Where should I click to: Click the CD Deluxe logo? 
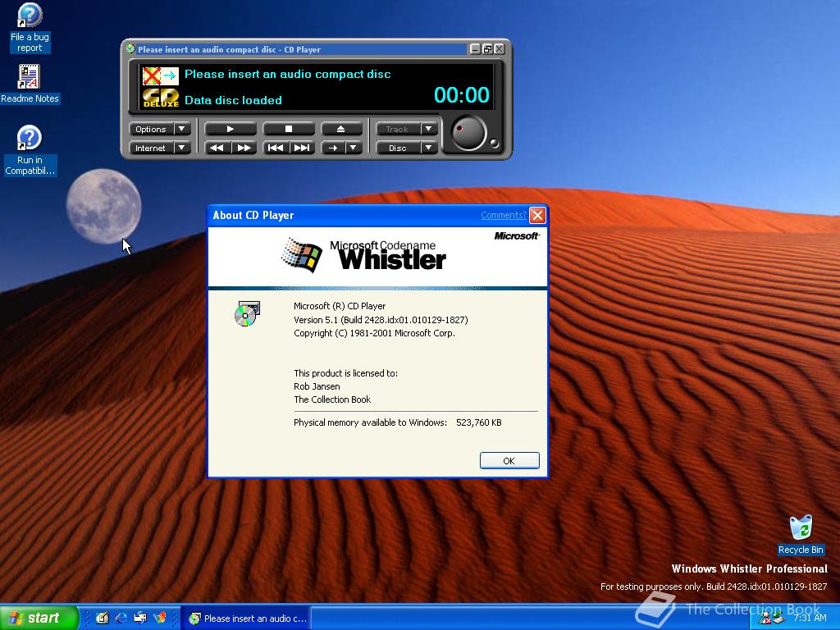click(x=161, y=98)
